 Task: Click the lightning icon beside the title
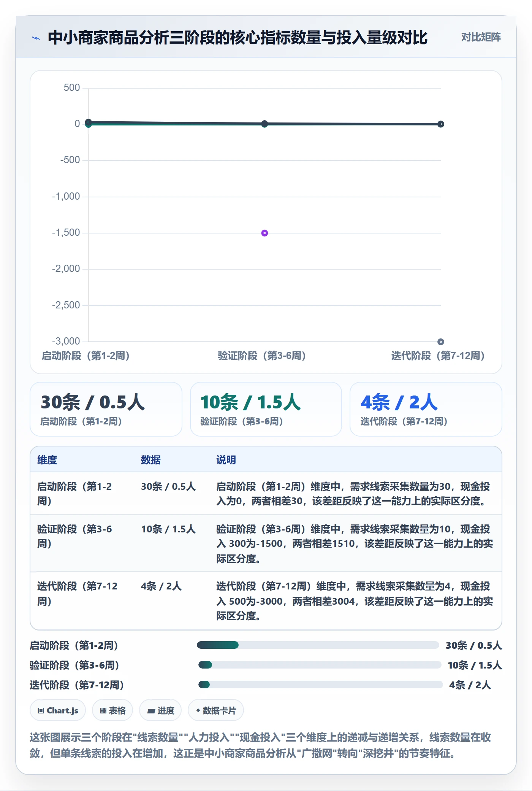[x=36, y=38]
